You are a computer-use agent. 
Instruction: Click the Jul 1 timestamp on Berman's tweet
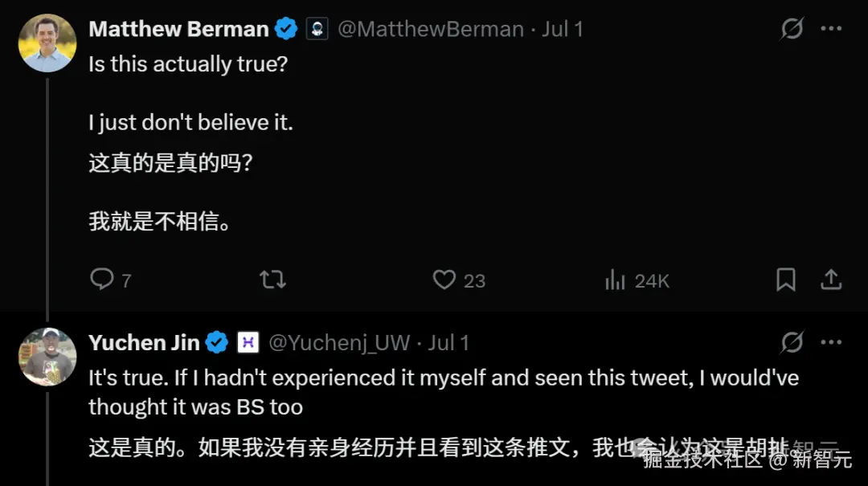(563, 30)
